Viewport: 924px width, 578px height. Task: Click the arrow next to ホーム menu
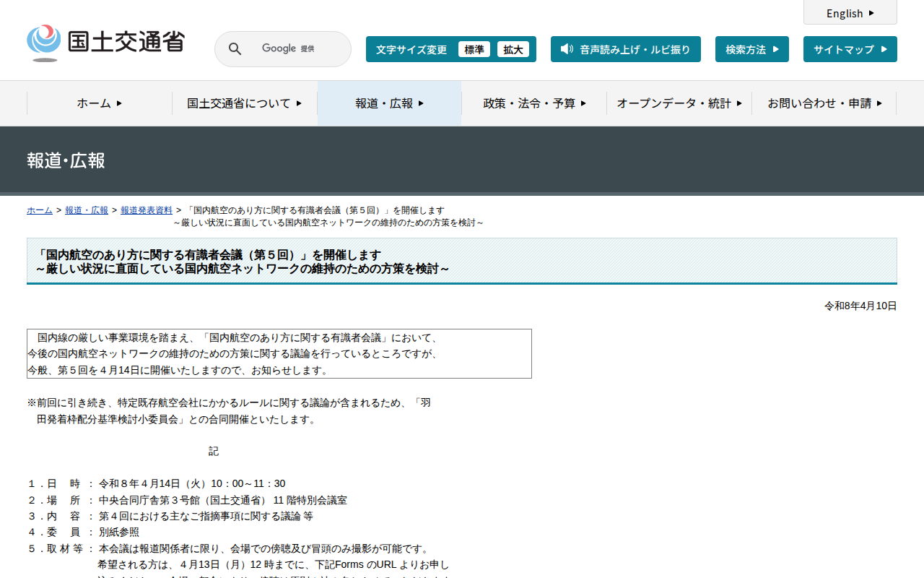point(119,103)
